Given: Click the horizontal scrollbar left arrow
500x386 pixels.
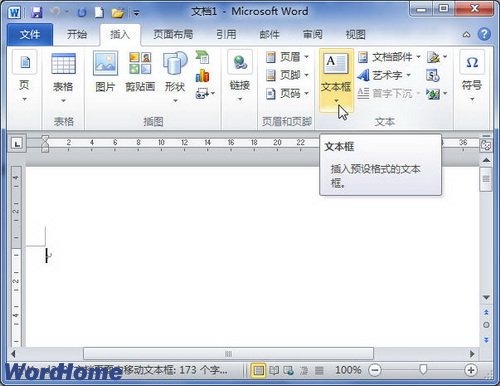Looking at the screenshot, I should [x=14, y=354].
